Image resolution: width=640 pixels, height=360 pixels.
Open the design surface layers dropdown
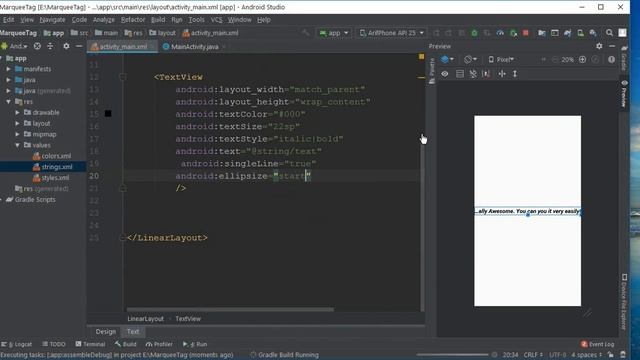point(447,60)
